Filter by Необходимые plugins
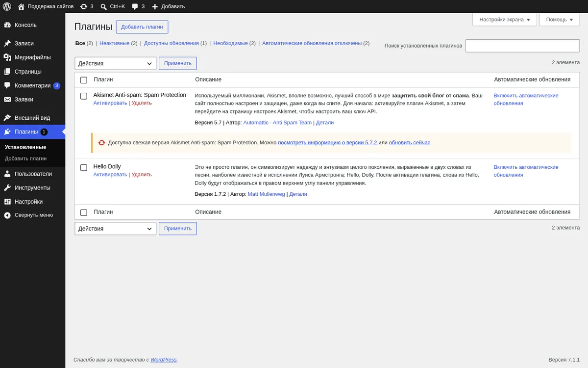This screenshot has width=588, height=368. [230, 43]
